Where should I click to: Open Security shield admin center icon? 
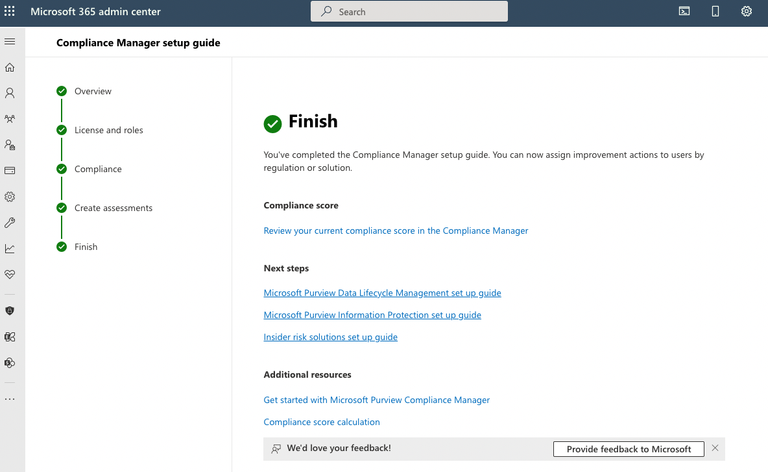click(10, 311)
